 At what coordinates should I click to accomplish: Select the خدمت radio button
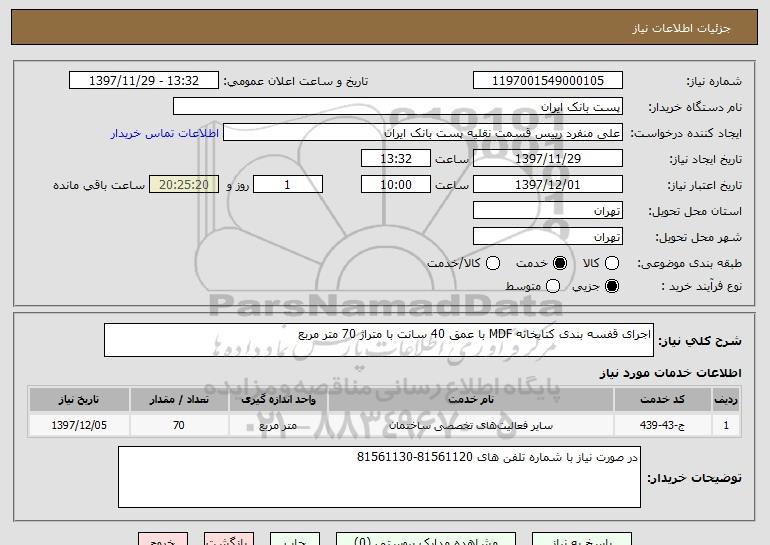[560, 263]
